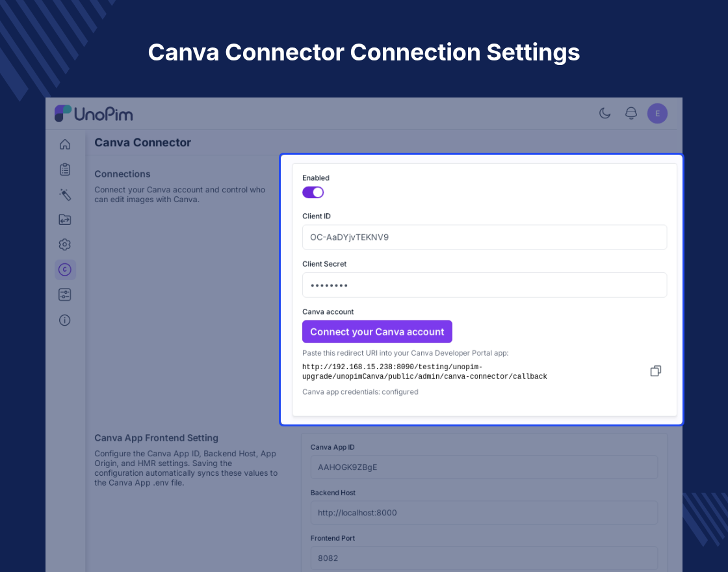Click the Backend Host field
This screenshot has height=572, width=728.
484,513
